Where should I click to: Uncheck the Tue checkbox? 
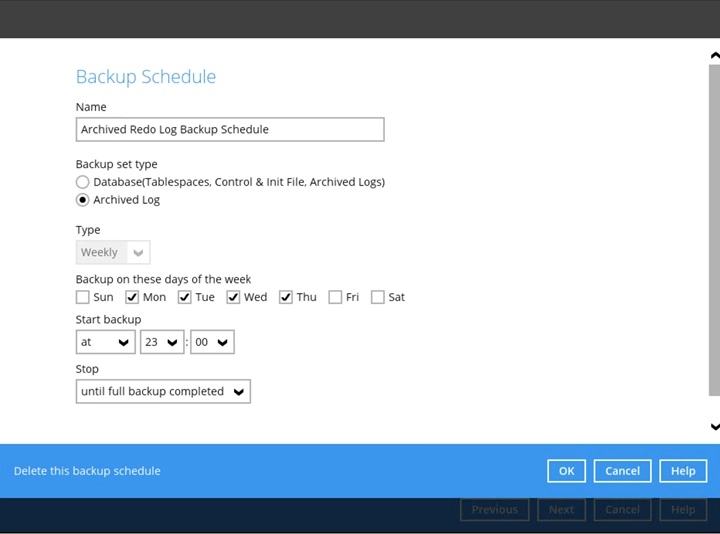coord(184,297)
